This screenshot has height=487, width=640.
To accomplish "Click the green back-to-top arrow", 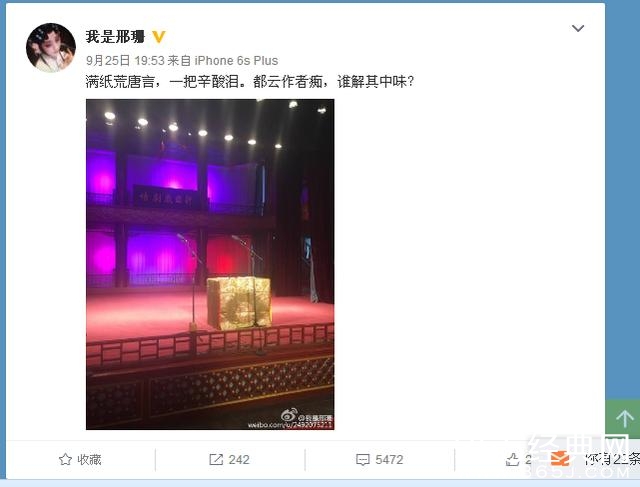I will [624, 419].
